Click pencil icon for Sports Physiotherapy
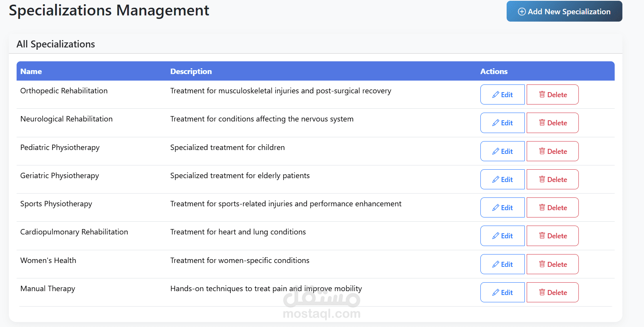 coord(496,208)
